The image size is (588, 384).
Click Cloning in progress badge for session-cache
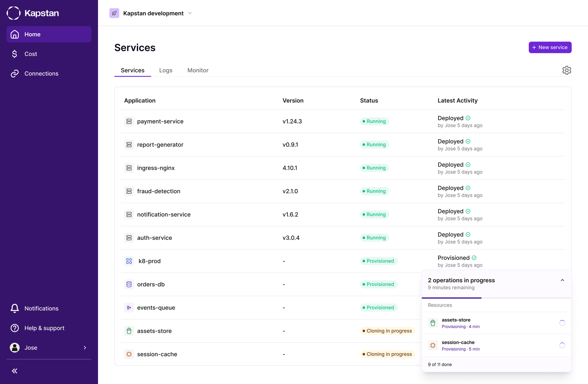pyautogui.click(x=387, y=354)
